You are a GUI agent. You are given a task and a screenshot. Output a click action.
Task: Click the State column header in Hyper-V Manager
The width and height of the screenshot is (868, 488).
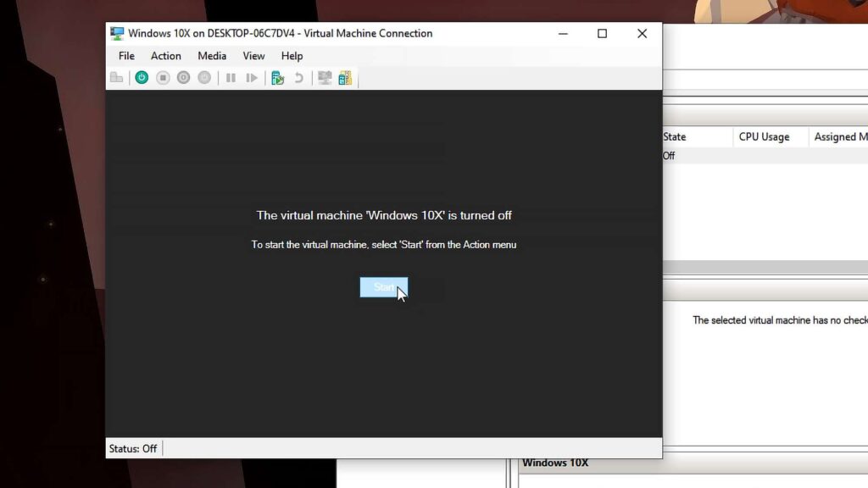point(698,136)
